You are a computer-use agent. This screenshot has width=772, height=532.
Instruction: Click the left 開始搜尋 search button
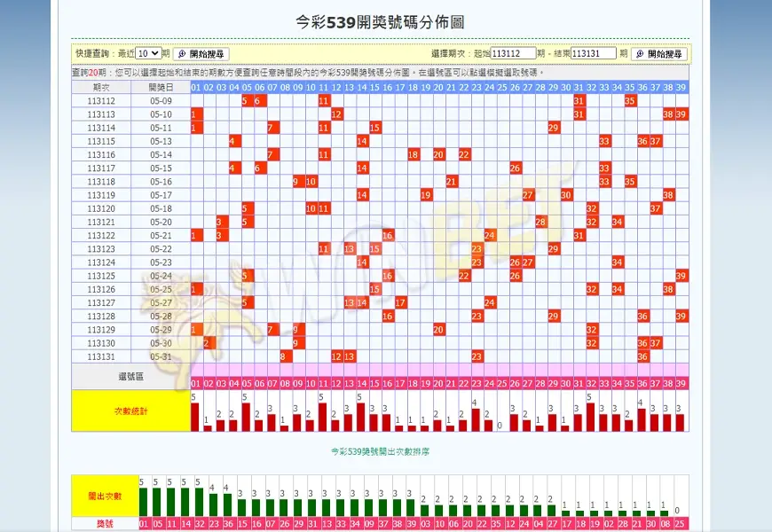tap(202, 53)
